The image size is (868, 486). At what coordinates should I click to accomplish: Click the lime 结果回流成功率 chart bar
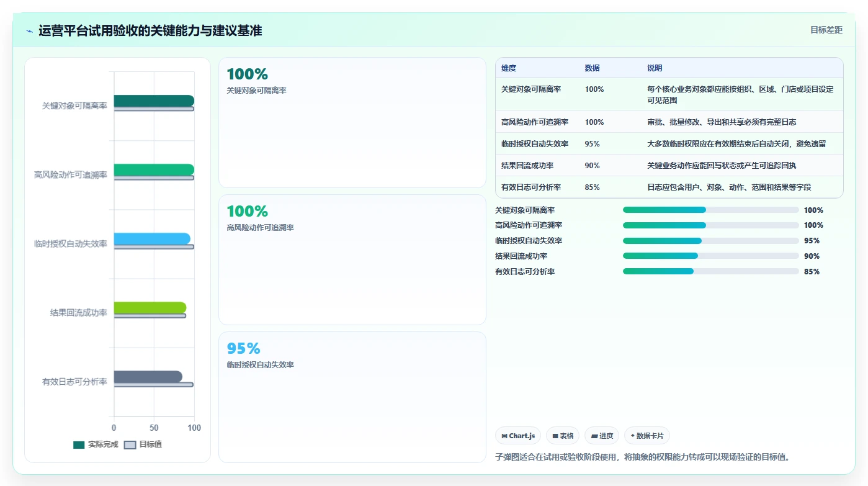pyautogui.click(x=150, y=307)
